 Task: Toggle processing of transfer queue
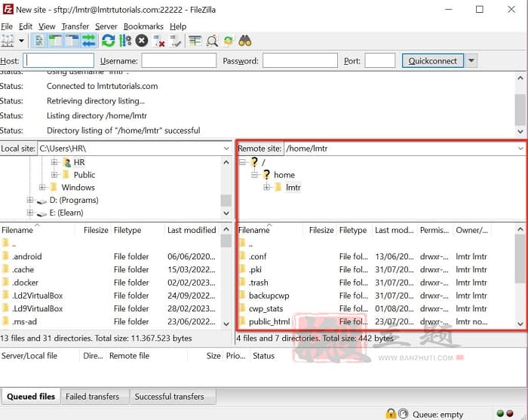pos(125,41)
